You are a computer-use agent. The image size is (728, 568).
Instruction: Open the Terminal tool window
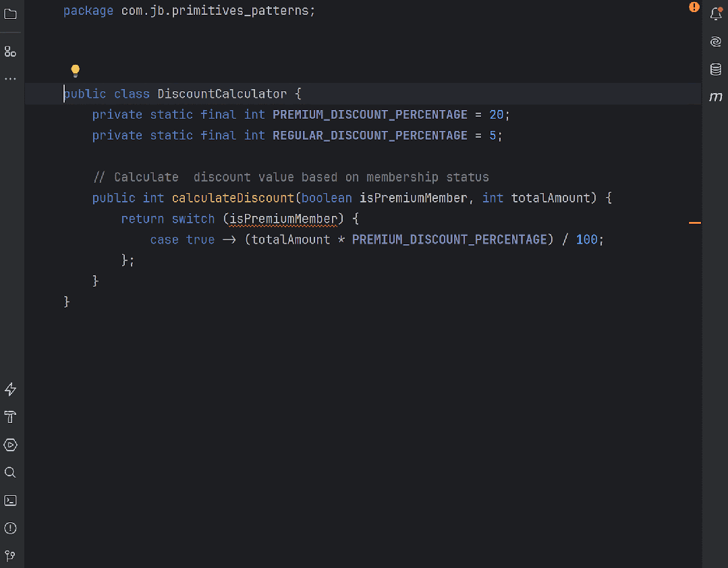point(10,500)
